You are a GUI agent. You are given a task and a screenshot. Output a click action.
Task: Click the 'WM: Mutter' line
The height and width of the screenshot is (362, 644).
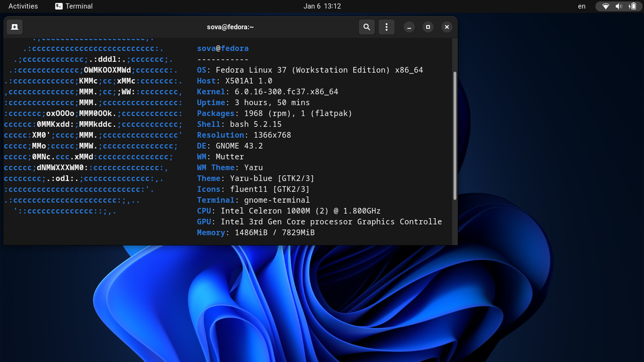220,156
